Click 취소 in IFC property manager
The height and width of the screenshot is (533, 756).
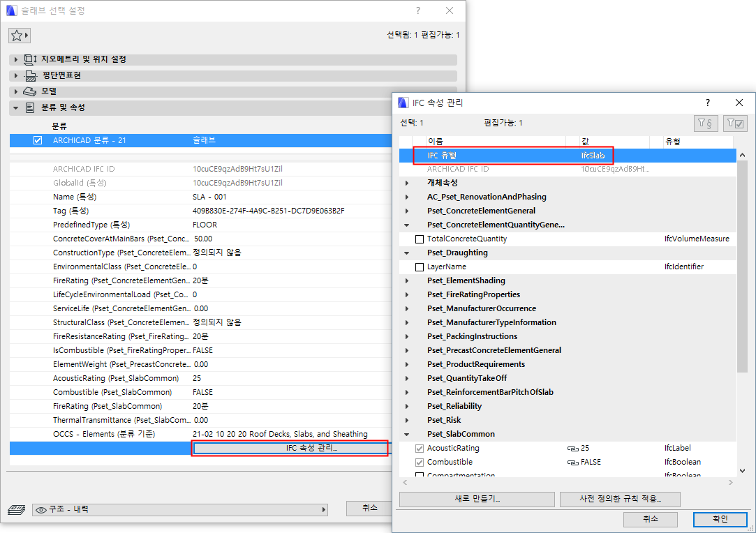coord(651,520)
